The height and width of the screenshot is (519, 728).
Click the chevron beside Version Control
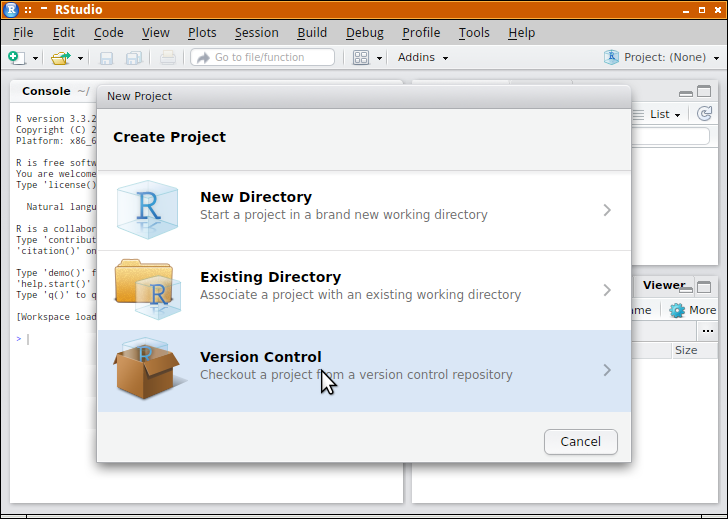pyautogui.click(x=607, y=370)
